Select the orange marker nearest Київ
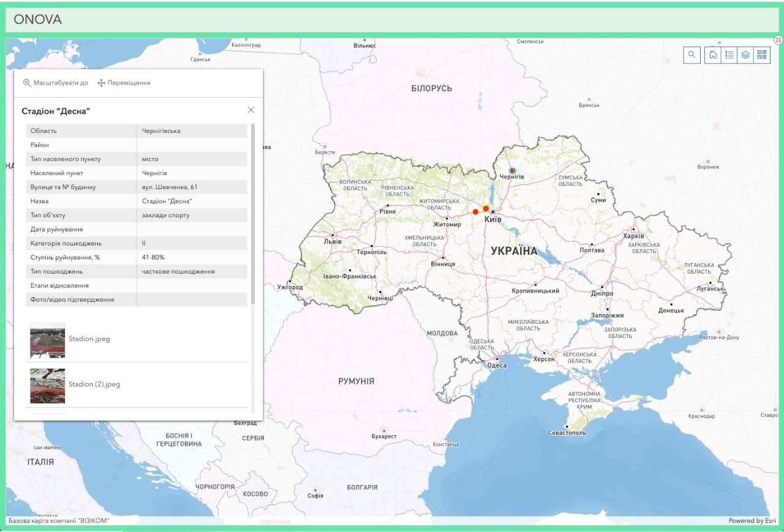 [x=486, y=209]
